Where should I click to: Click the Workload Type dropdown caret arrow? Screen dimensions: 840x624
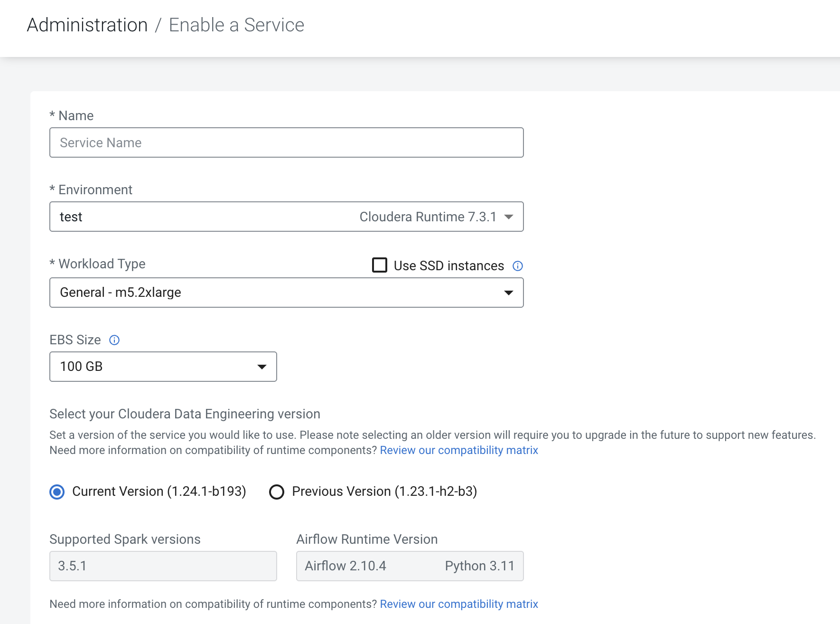tap(509, 293)
